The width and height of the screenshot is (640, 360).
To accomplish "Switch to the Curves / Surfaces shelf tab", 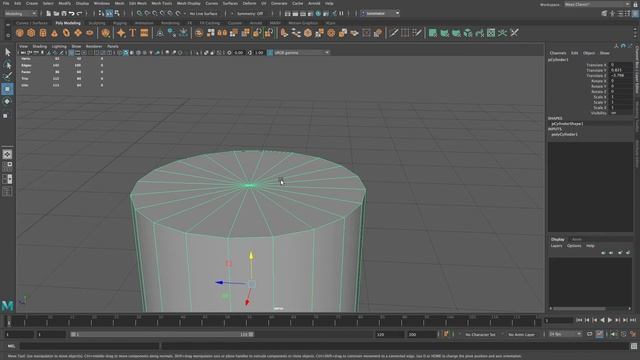I will (31, 23).
